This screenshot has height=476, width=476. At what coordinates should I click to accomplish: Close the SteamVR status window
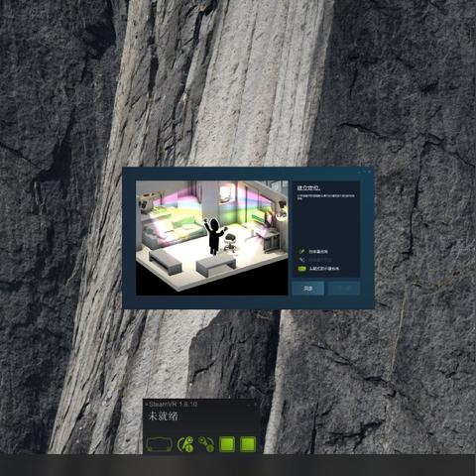pos(255,404)
